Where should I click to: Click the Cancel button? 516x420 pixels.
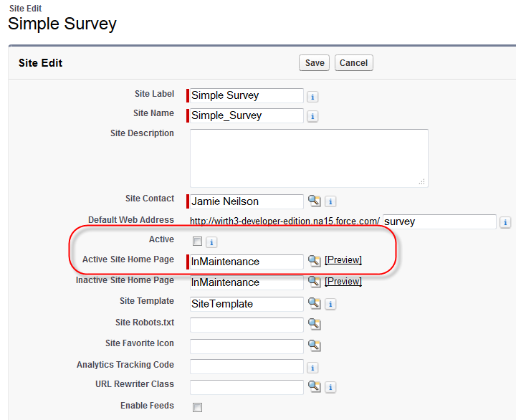tap(354, 63)
